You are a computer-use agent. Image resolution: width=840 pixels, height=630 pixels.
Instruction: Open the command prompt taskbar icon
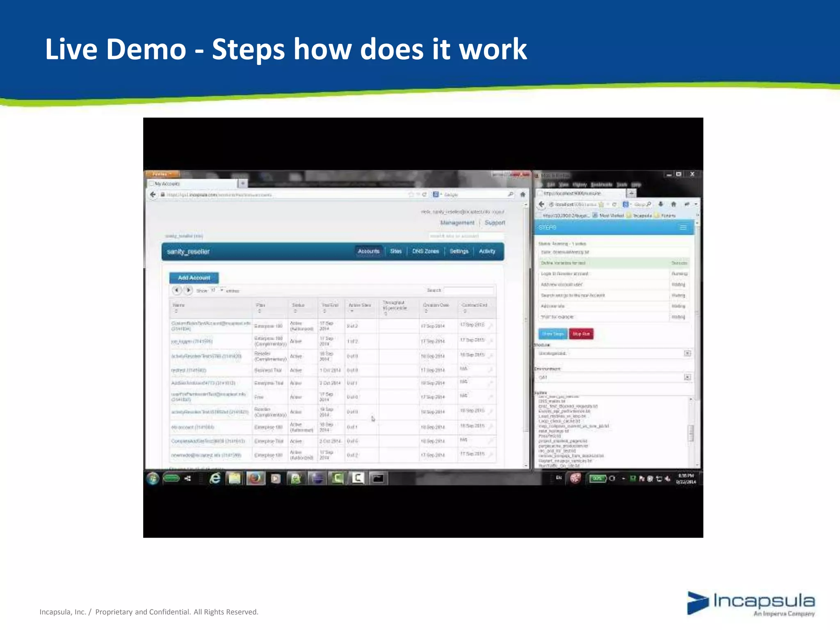[378, 478]
